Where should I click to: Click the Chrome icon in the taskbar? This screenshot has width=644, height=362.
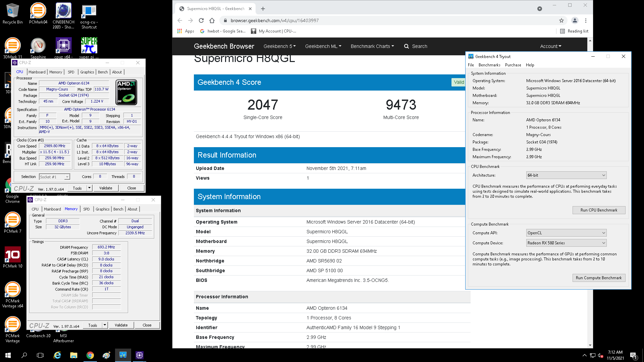point(90,355)
